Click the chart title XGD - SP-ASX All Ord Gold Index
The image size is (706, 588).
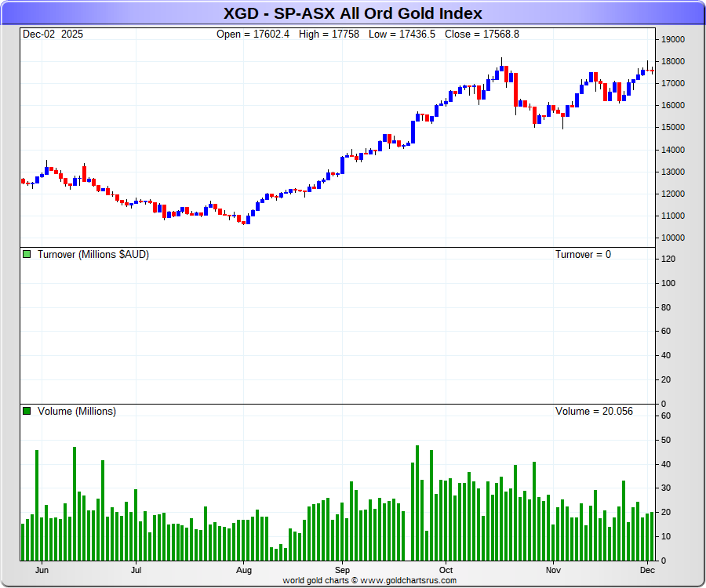pos(352,13)
